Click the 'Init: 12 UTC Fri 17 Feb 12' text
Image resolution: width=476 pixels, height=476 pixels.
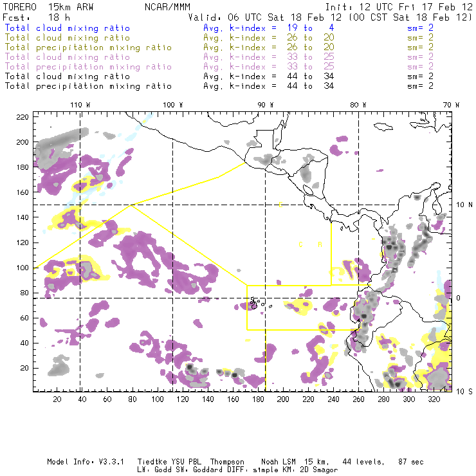pyautogui.click(x=399, y=7)
